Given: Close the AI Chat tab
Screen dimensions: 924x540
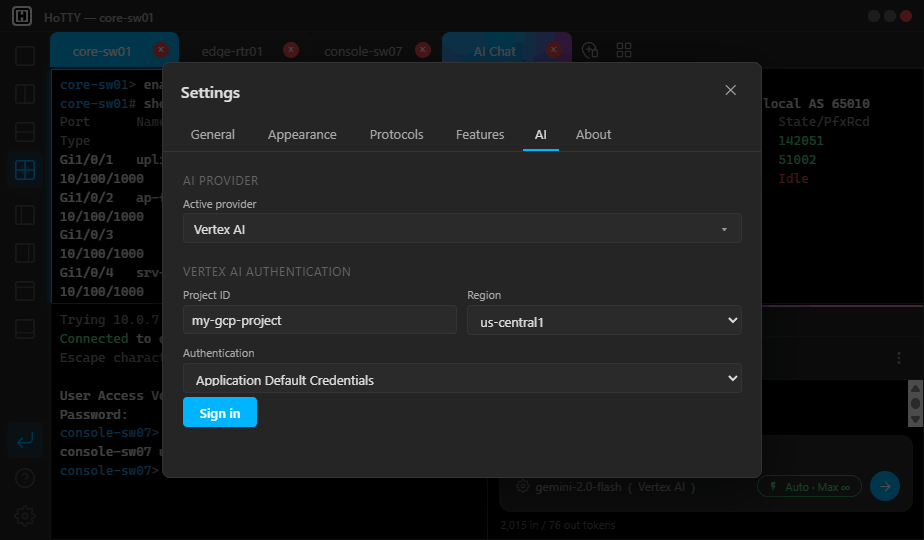Looking at the screenshot, I should [553, 50].
